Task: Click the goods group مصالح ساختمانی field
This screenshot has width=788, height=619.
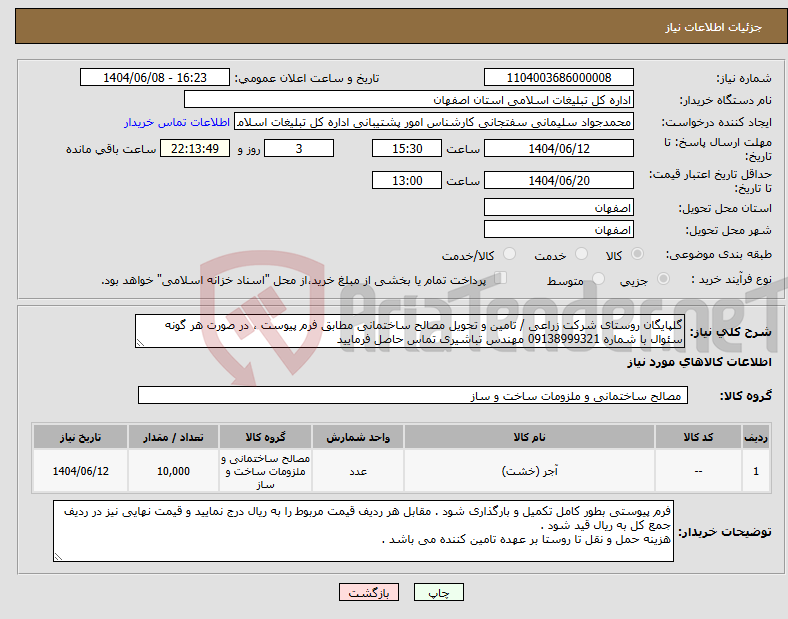Action: click(413, 396)
